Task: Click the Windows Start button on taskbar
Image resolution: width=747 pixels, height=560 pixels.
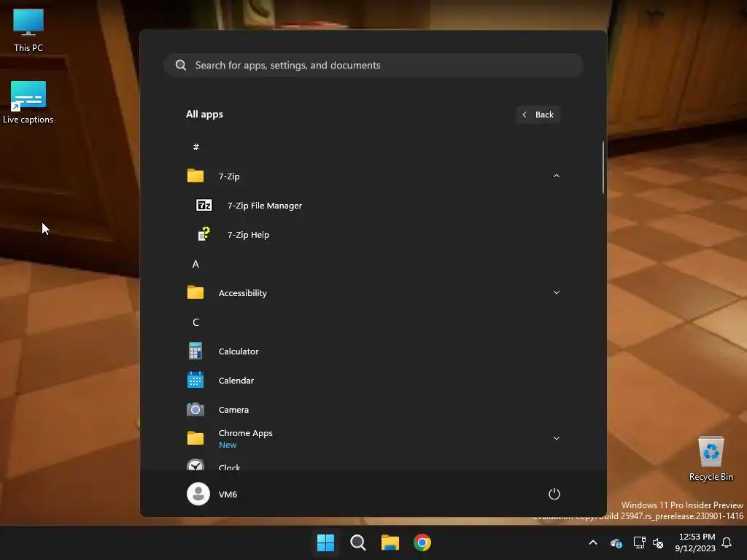Action: pyautogui.click(x=325, y=542)
